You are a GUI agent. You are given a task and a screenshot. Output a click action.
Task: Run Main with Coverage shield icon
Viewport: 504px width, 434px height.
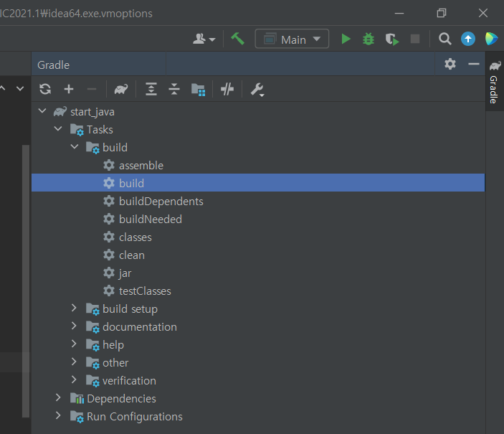coord(392,39)
